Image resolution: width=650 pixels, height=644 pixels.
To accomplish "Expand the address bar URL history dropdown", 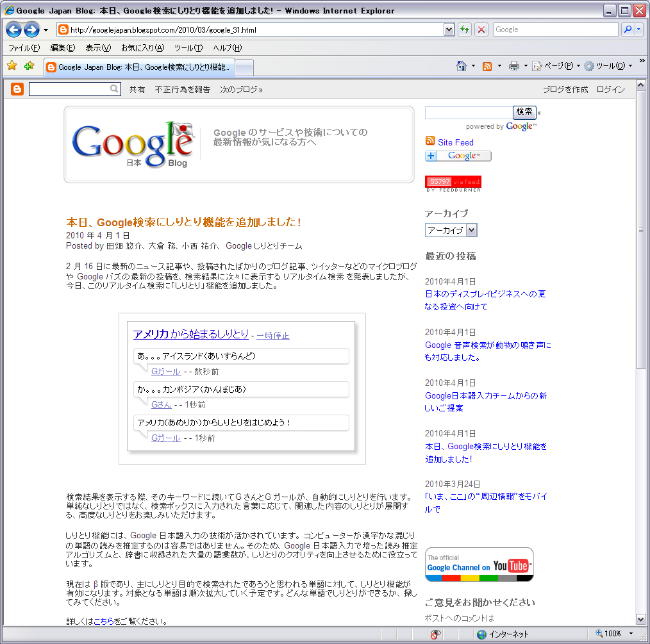I will tap(449, 29).
